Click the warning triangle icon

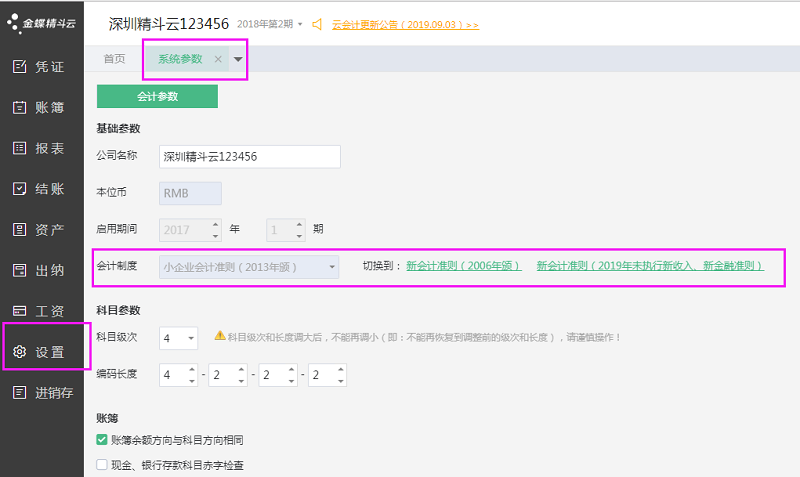pos(220,336)
